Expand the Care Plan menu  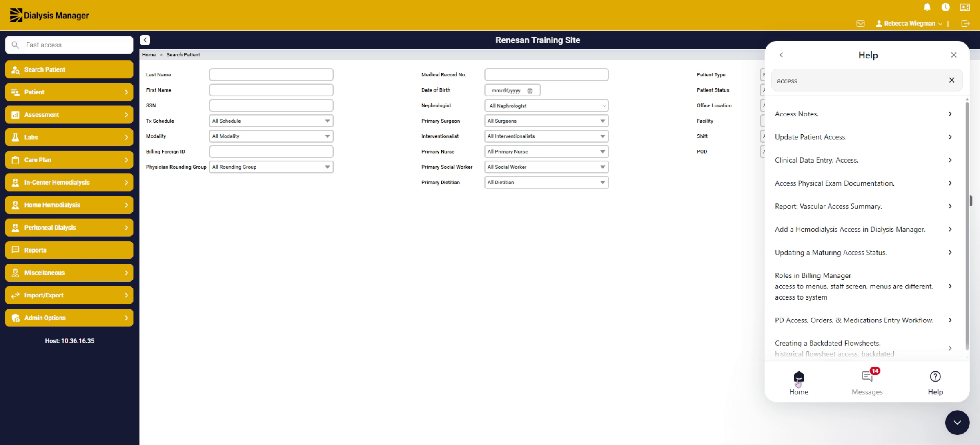click(x=69, y=160)
